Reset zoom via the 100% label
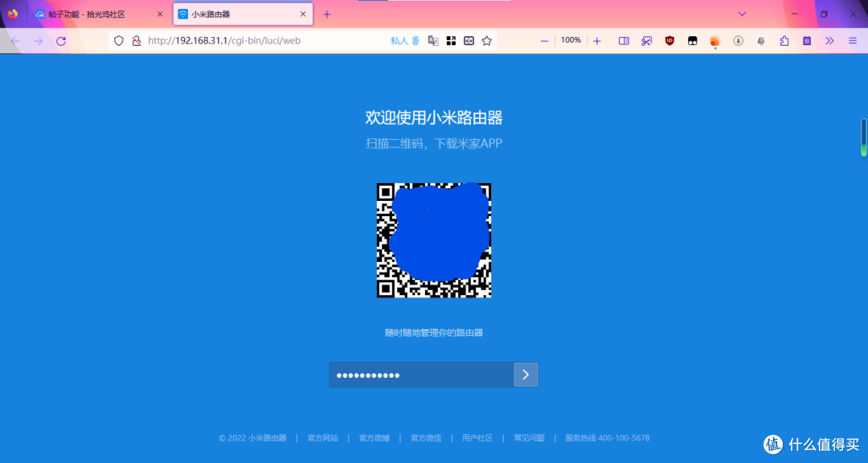The width and height of the screenshot is (868, 463). 571,40
